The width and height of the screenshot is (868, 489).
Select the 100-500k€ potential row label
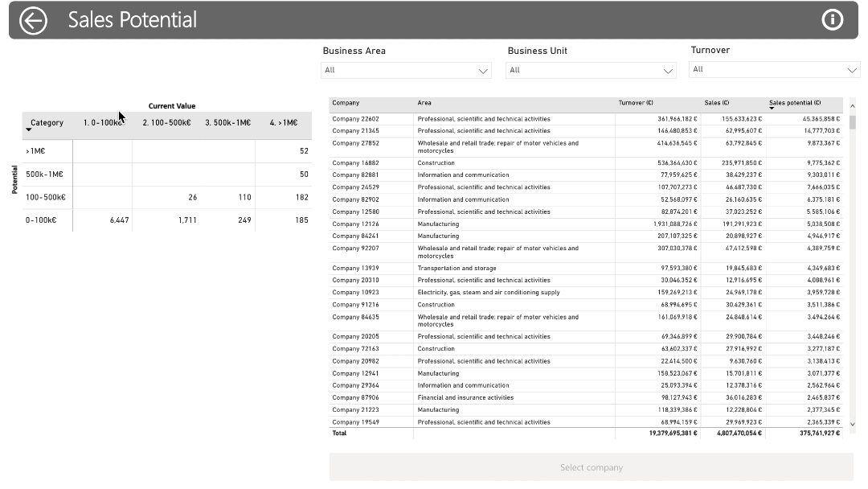(45, 197)
